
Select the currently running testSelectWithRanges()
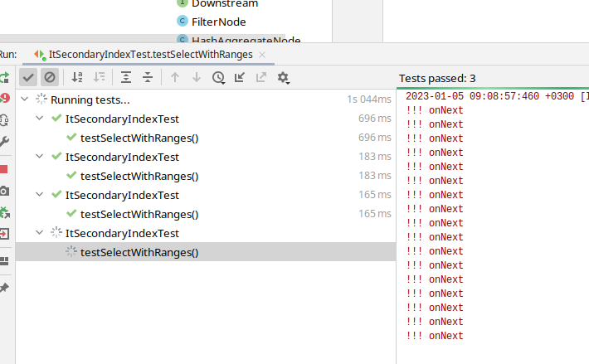click(x=206, y=252)
